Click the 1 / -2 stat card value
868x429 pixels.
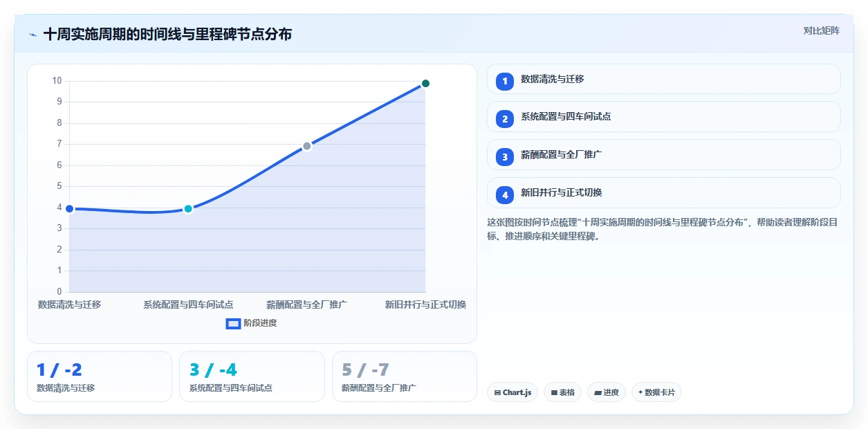(59, 370)
